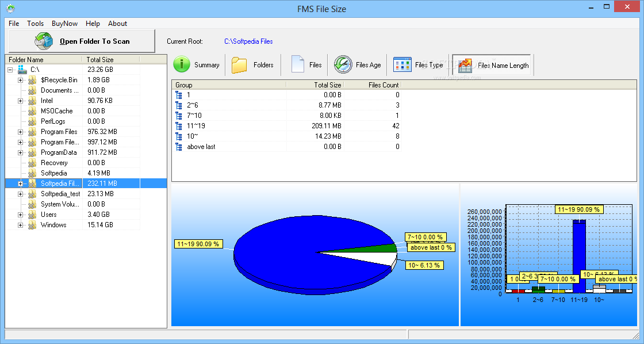Switch to the Files tab
The image size is (644, 344).
tap(306, 64)
